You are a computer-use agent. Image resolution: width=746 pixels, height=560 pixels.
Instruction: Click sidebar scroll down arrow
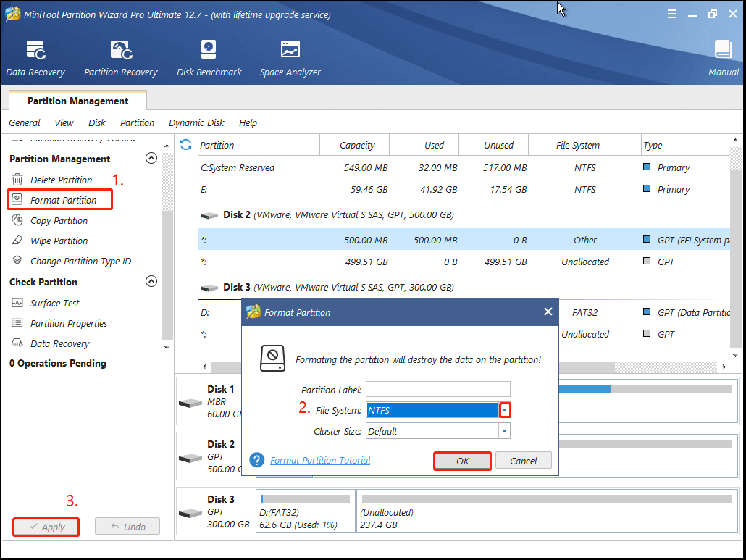click(167, 348)
